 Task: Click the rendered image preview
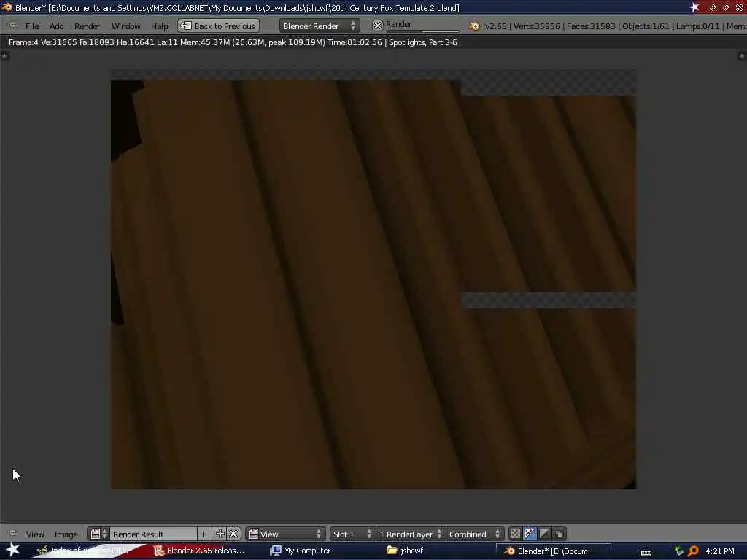373,279
